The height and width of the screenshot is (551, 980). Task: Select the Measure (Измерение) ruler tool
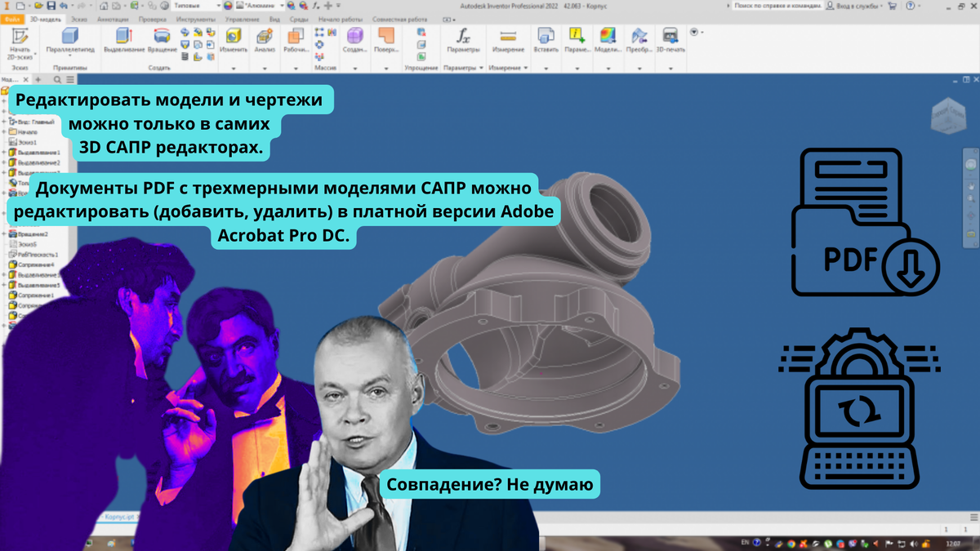508,40
